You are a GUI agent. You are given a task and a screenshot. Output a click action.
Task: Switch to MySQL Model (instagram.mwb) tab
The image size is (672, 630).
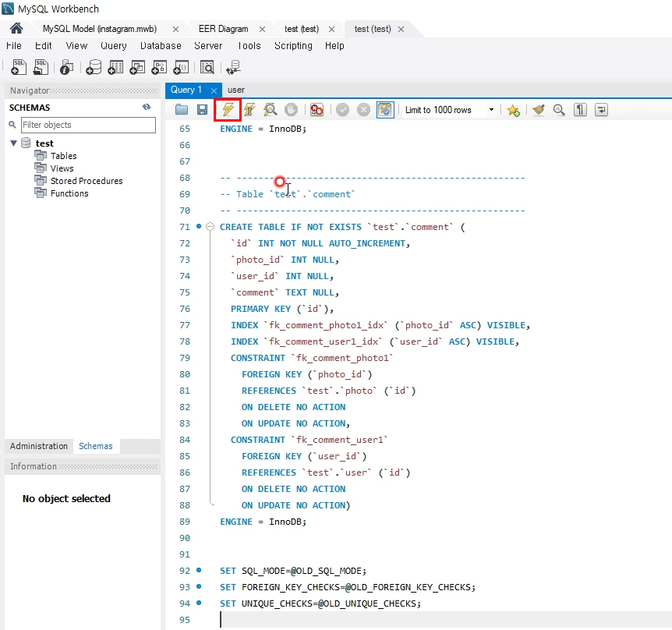(100, 29)
